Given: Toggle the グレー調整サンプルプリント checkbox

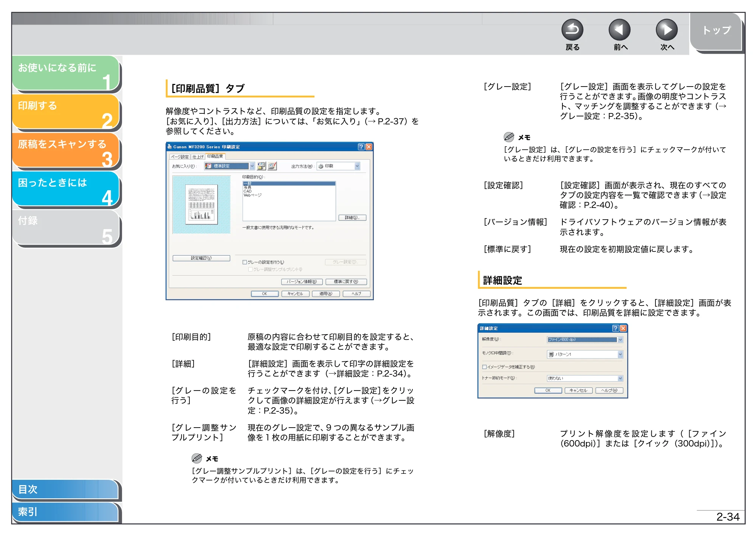Looking at the screenshot, I should coord(250,270).
